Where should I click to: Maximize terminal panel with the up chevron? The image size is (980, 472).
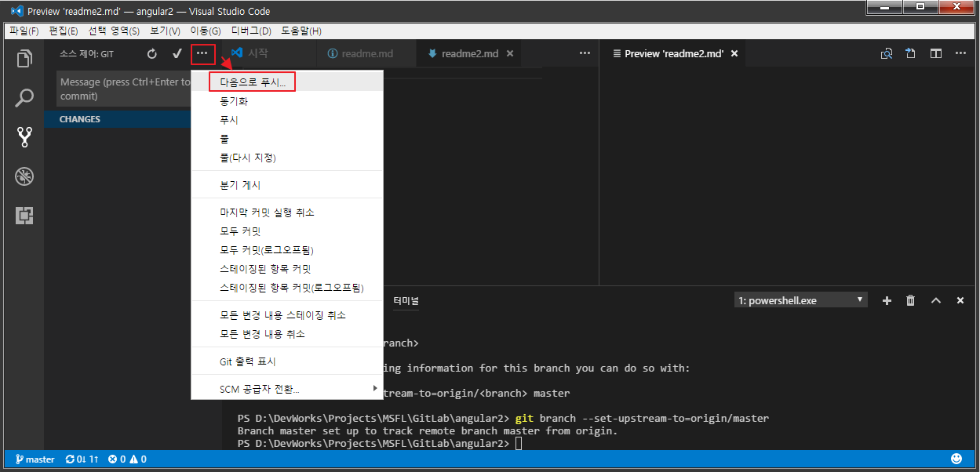point(935,300)
